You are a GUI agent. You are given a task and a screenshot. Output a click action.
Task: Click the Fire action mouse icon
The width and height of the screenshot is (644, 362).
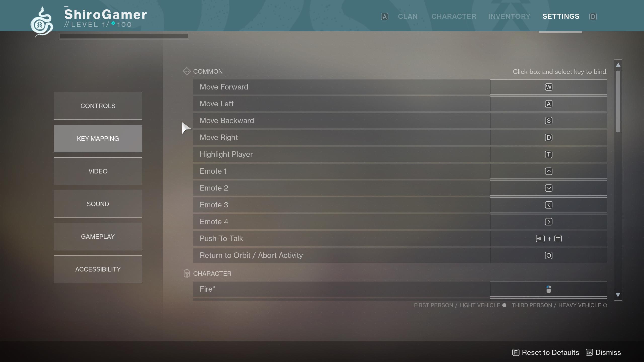[x=548, y=289]
